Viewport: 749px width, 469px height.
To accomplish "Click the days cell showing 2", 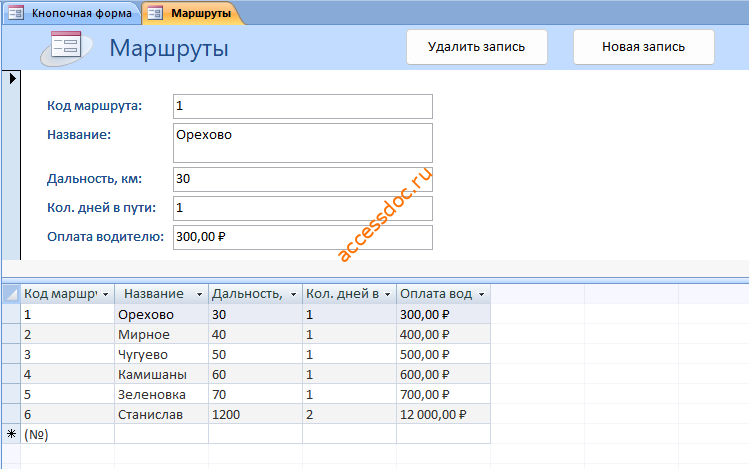I will 350,414.
